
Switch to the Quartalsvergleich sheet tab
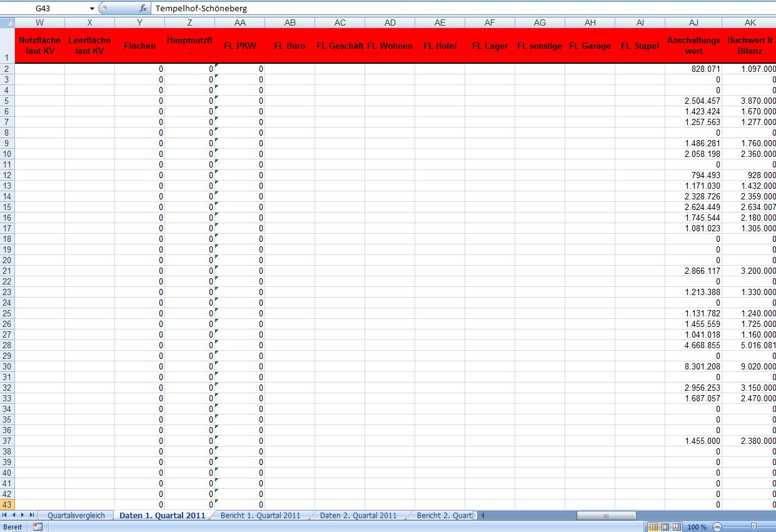[x=76, y=516]
